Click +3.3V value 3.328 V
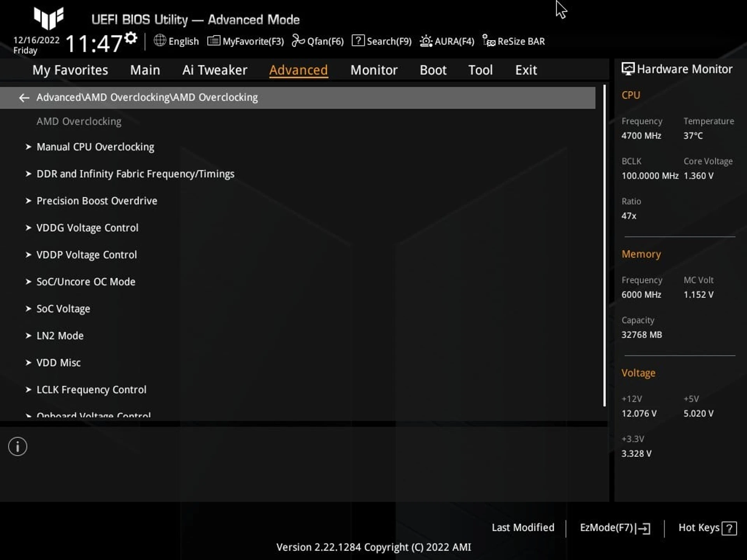 [636, 453]
